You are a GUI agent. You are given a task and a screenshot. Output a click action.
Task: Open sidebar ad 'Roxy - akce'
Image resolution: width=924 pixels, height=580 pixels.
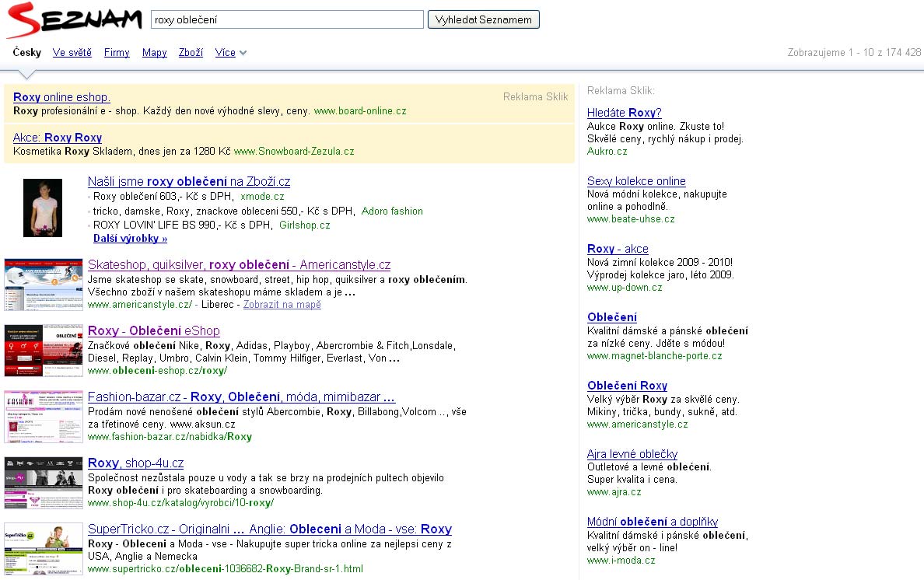(618, 249)
